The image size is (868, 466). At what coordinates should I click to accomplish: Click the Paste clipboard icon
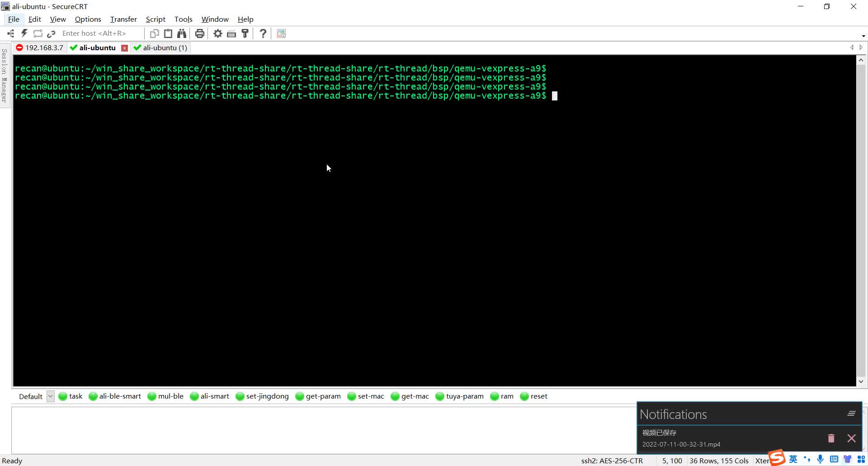tap(168, 33)
